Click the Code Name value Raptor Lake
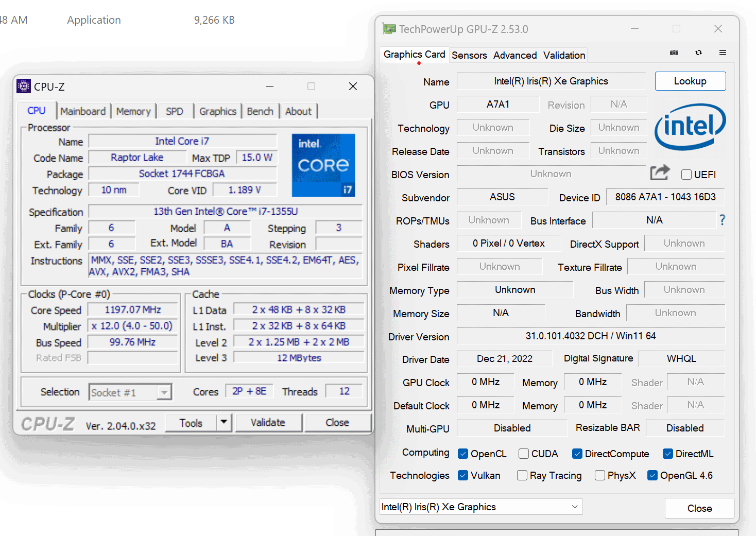 pos(137,157)
